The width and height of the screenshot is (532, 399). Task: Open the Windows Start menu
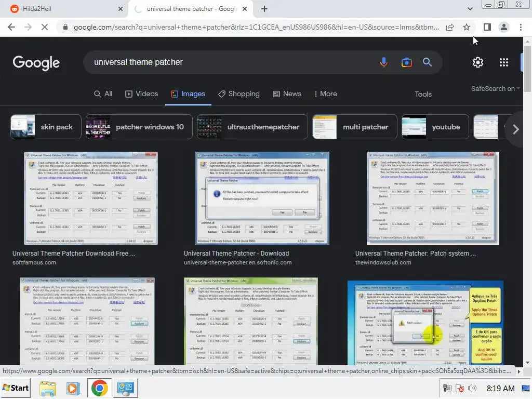tap(16, 388)
